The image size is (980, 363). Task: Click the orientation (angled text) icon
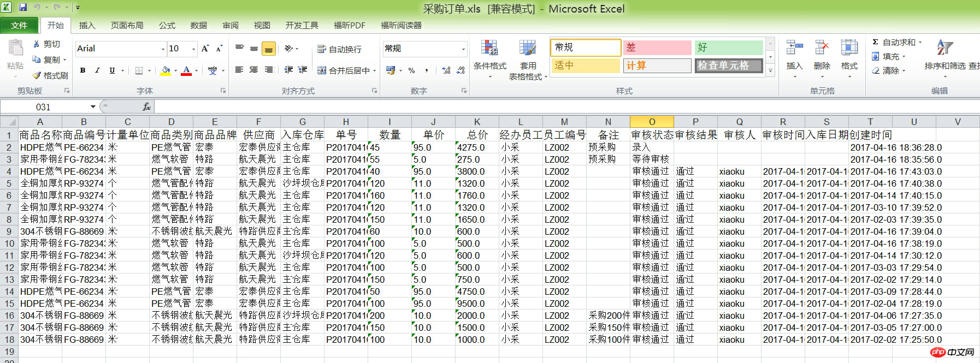click(x=289, y=49)
